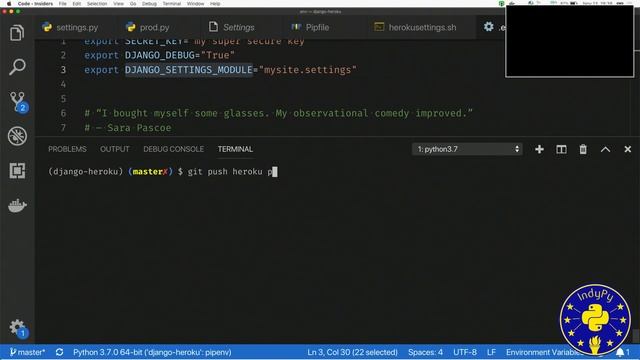Click the "mysite.settings" string value
Screen dimensions: 640x360
click(x=308, y=70)
